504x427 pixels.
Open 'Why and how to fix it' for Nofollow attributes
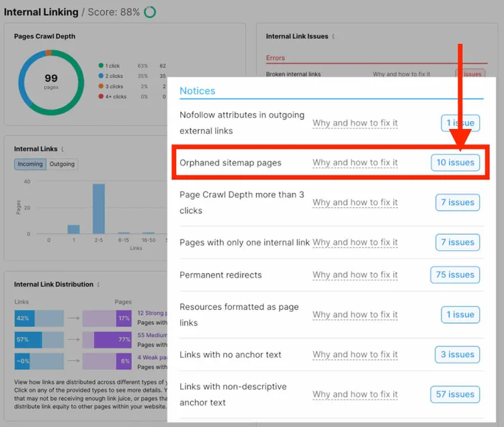(355, 123)
